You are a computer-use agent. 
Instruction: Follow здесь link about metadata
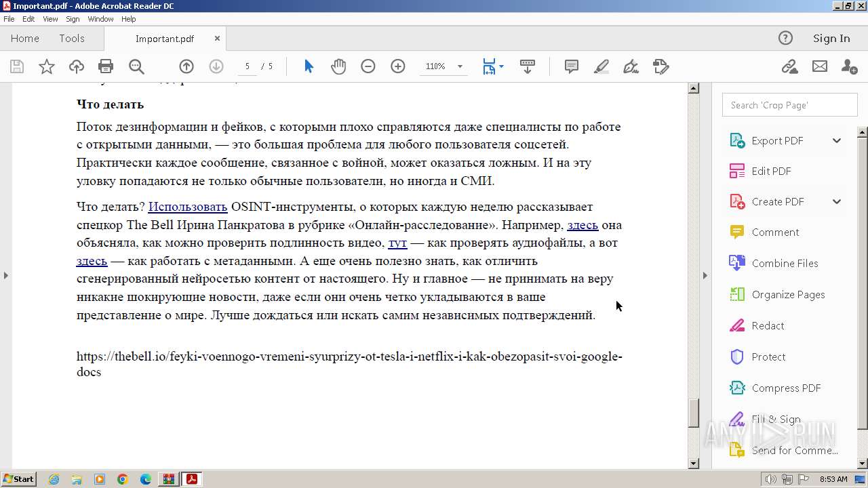point(92,261)
